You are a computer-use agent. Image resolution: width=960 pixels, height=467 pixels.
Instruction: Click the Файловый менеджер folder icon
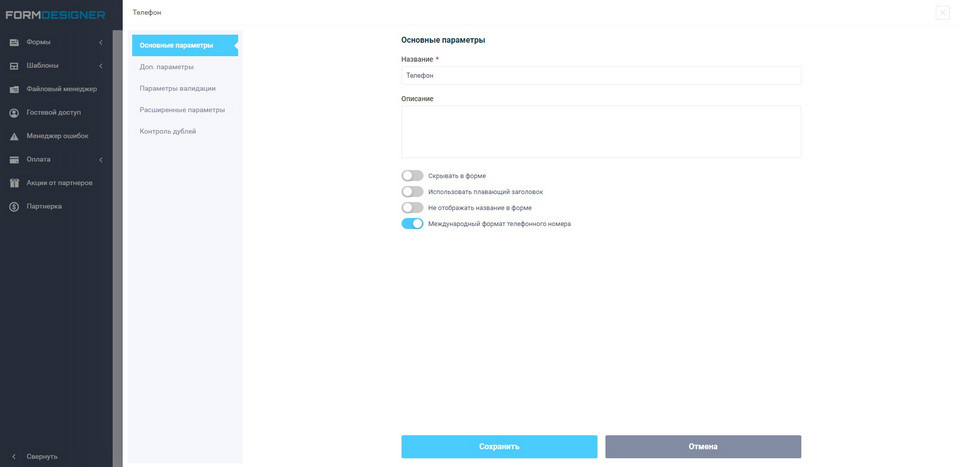[14, 89]
